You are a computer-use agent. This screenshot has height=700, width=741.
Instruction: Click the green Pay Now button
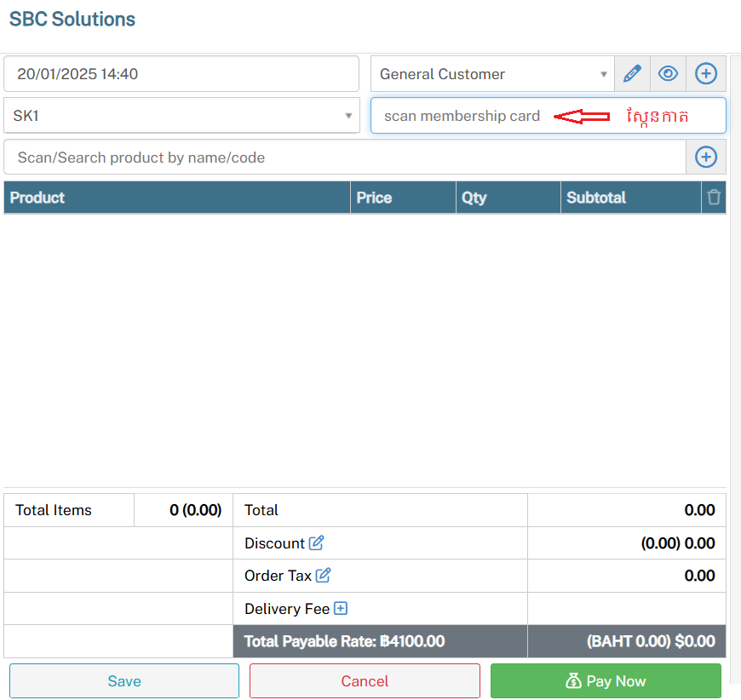(x=606, y=681)
